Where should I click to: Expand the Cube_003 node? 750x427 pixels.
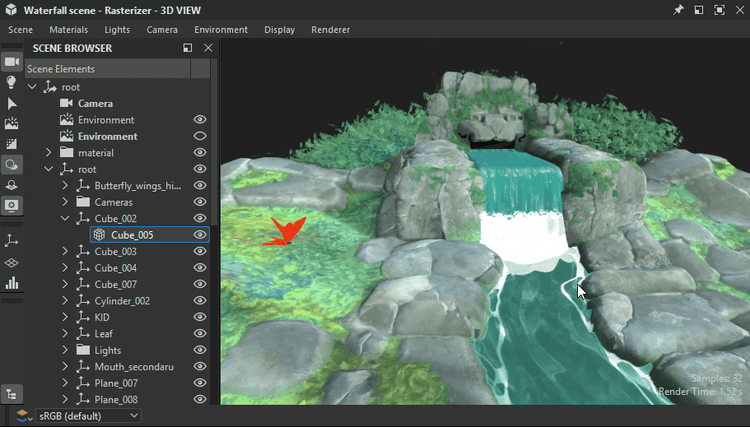pyautogui.click(x=65, y=251)
